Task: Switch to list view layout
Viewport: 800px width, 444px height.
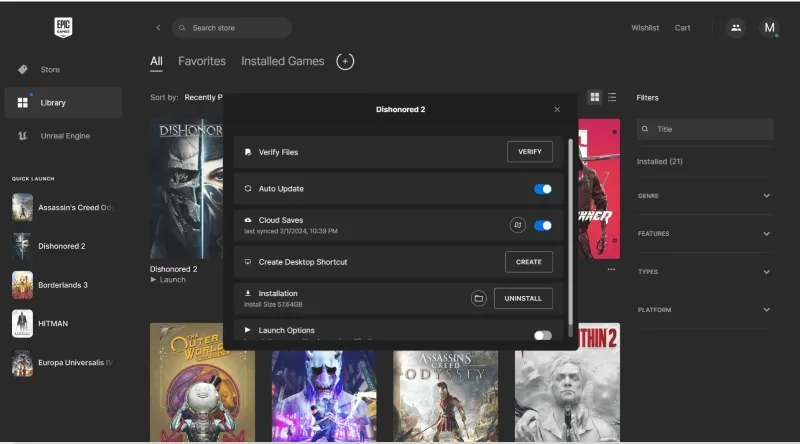Action: (x=612, y=97)
